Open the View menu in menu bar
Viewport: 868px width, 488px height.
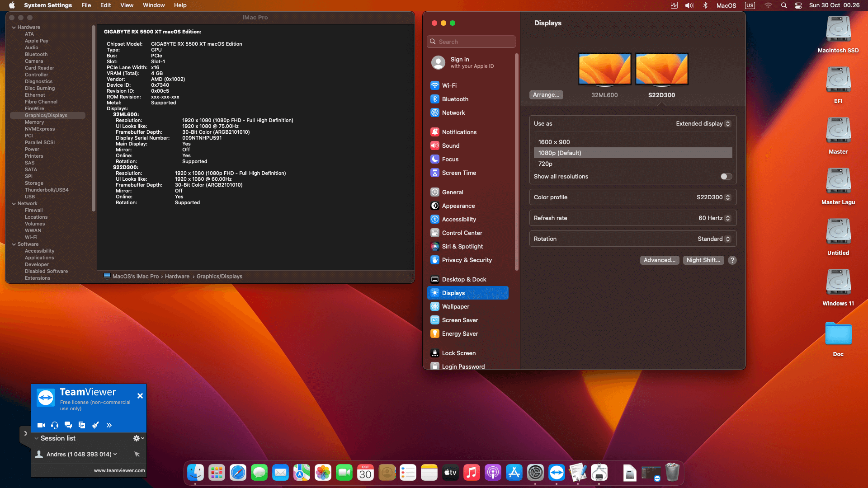coord(127,5)
